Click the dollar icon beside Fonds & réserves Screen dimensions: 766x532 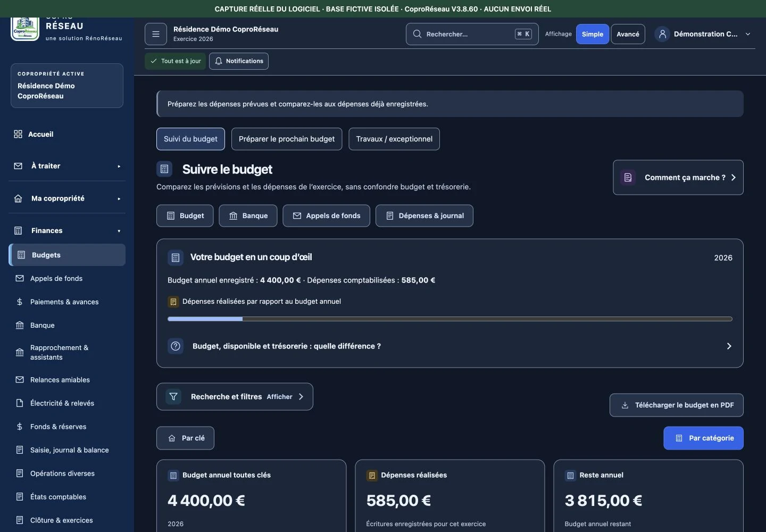20,427
